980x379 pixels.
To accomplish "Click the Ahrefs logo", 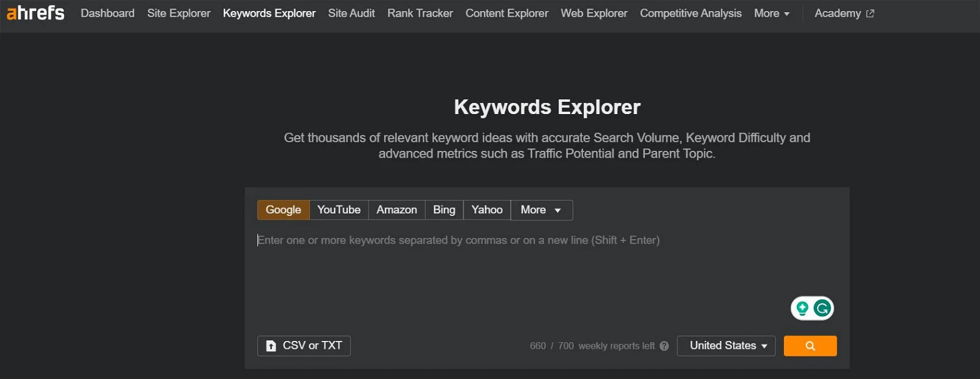I will [35, 13].
